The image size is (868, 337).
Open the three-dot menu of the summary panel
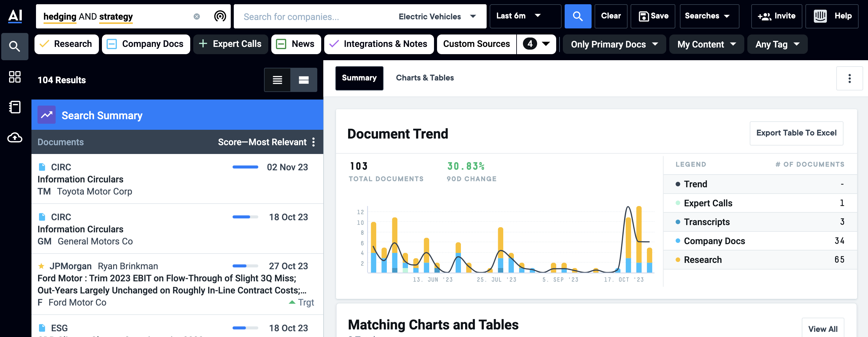pos(850,79)
